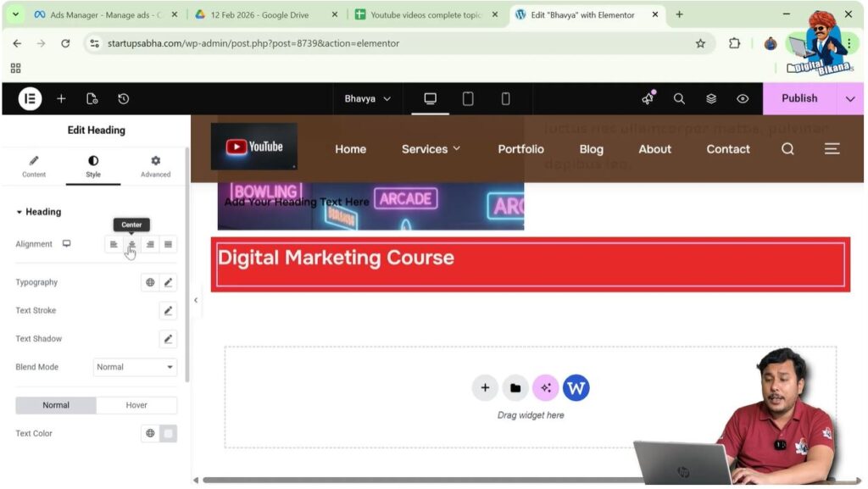This screenshot has height=489, width=868.
Task: Select the Hover state tab
Action: click(x=136, y=405)
